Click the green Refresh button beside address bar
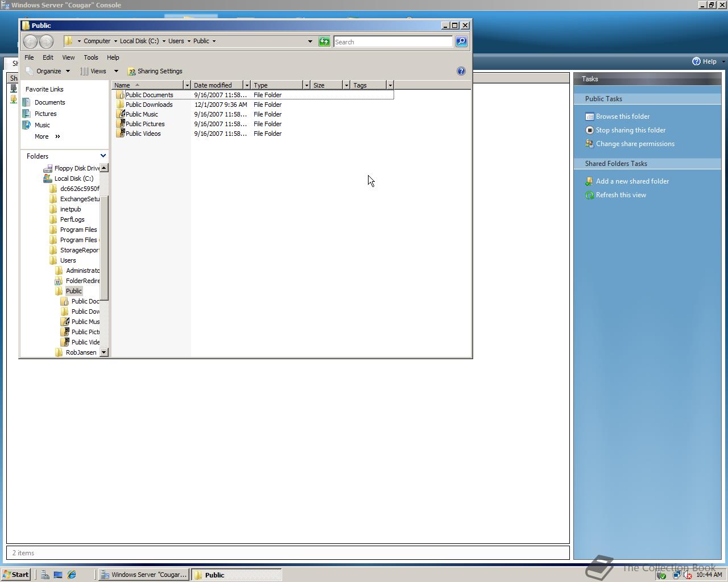 324,41
